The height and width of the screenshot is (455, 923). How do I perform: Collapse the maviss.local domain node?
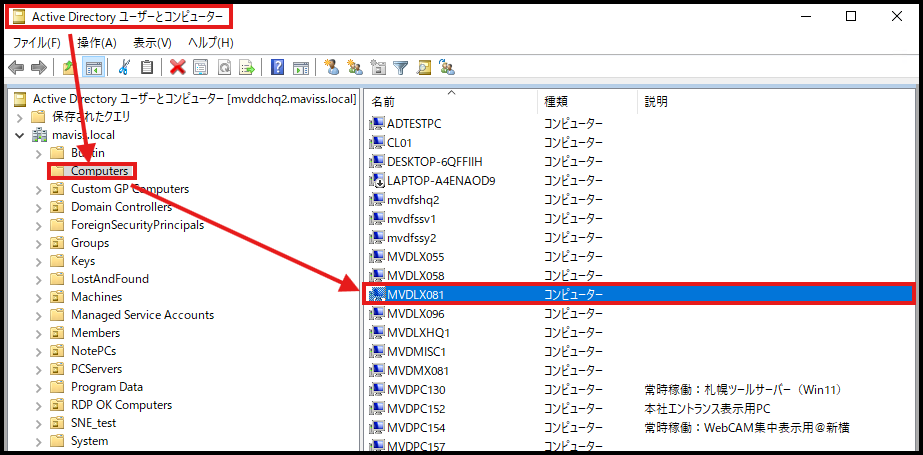19,135
